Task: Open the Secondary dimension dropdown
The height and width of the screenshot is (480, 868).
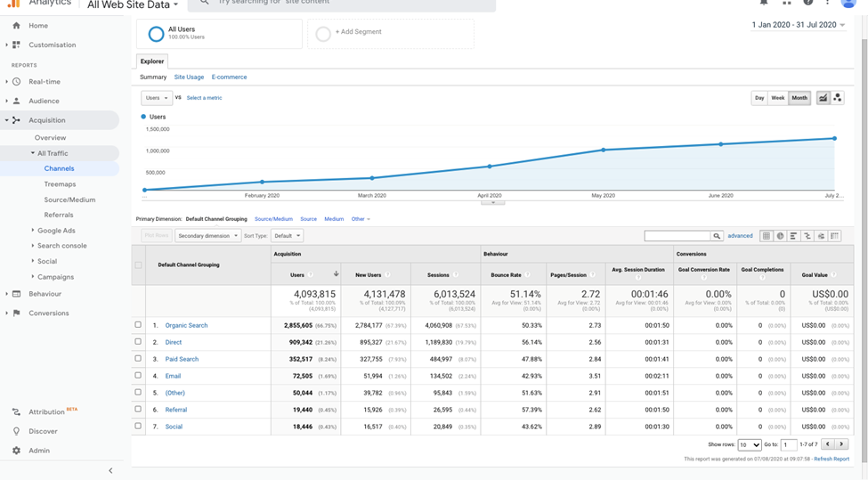Action: click(208, 236)
